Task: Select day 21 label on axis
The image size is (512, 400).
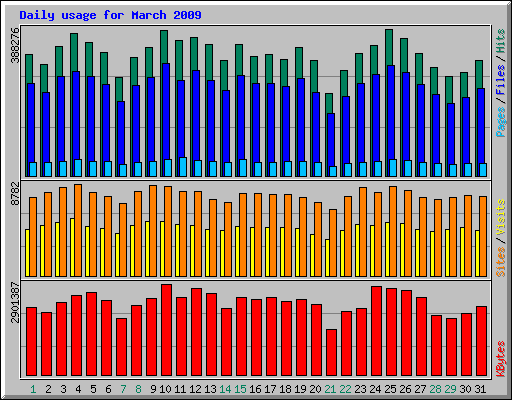Action: point(330,389)
